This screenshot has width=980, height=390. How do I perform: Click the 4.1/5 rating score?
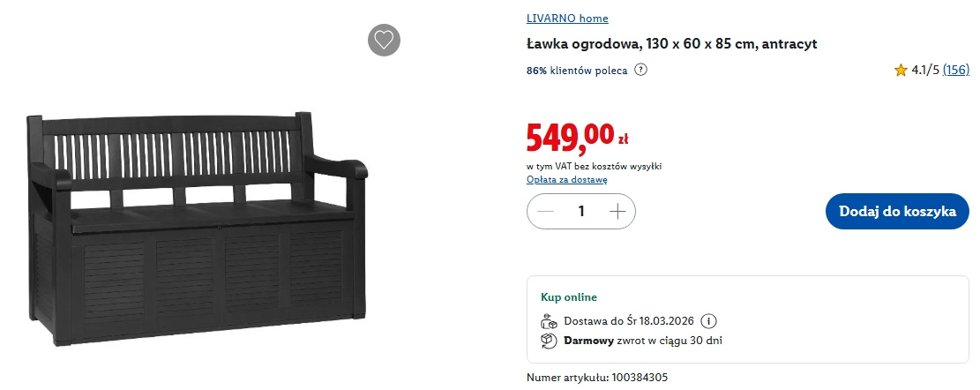click(x=925, y=70)
